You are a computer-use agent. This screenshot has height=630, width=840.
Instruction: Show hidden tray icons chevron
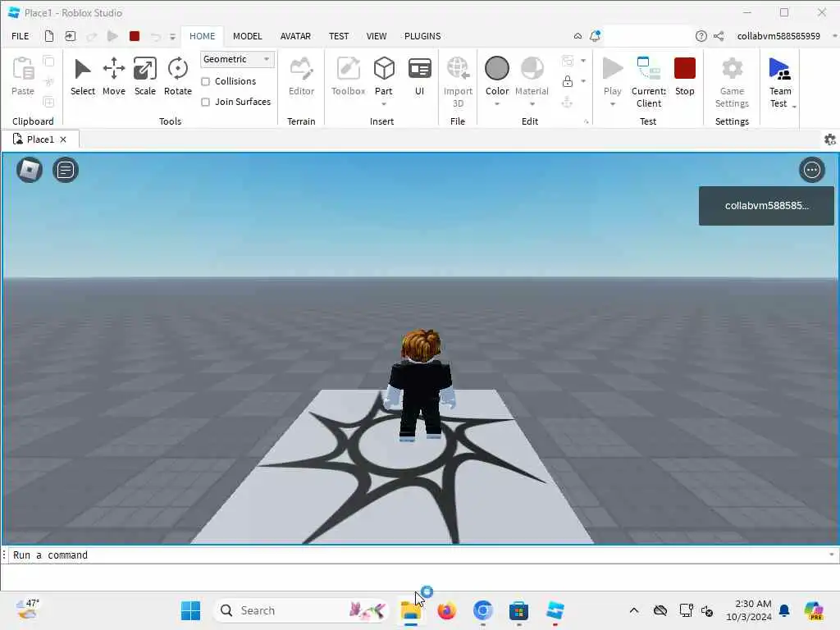pyautogui.click(x=634, y=610)
